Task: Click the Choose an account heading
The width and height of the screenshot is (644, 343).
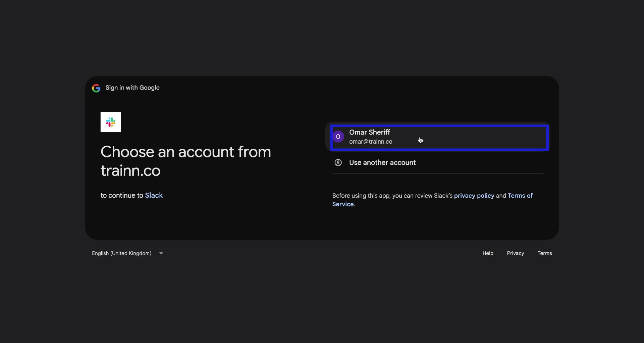Action: [186, 161]
